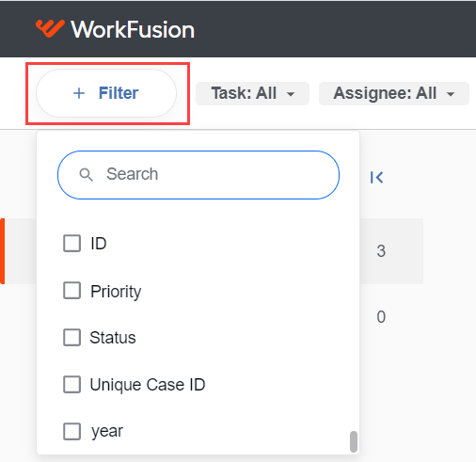Click the filter list scrollbar thumb
This screenshot has width=476, height=462.
[x=354, y=441]
